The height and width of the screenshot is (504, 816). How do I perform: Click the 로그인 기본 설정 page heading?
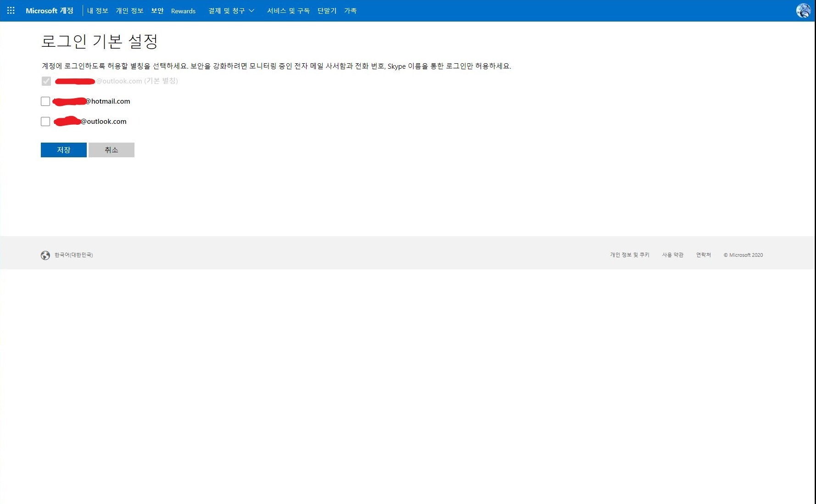coord(100,41)
